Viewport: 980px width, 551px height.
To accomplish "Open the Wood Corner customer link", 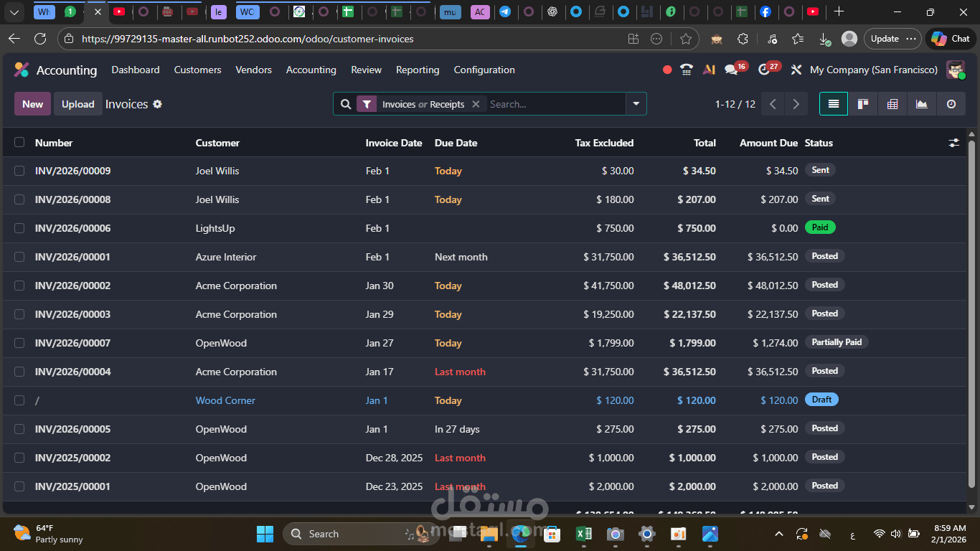I will pyautogui.click(x=225, y=400).
